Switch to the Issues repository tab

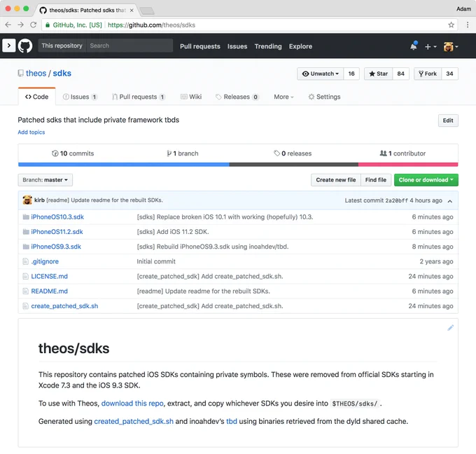(x=80, y=97)
